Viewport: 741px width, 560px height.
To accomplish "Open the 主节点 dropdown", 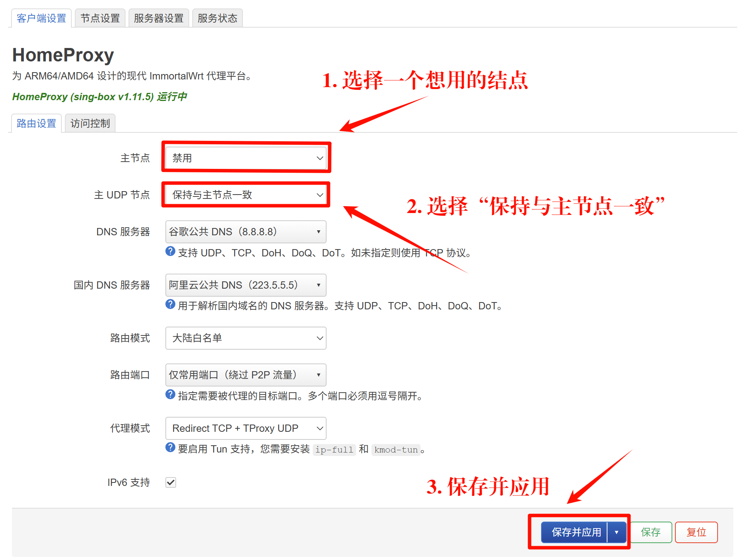I will point(246,158).
